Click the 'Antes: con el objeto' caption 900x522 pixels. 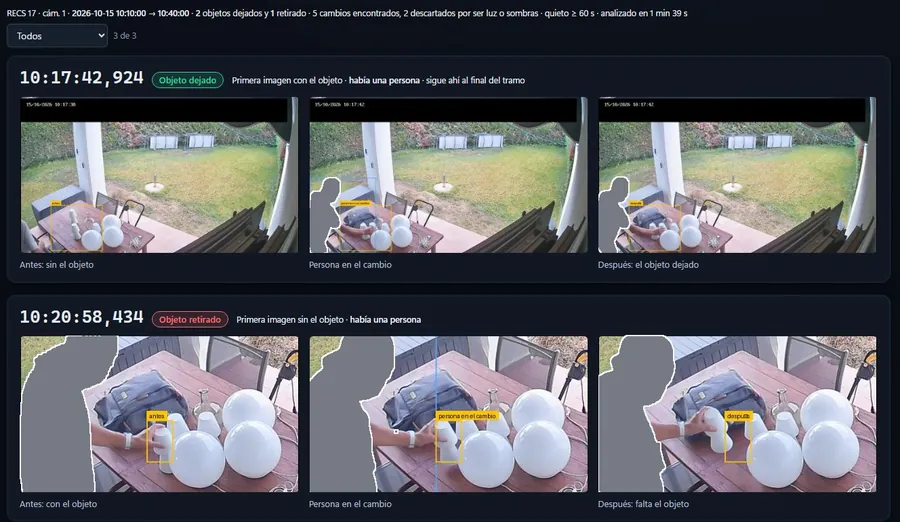point(58,504)
